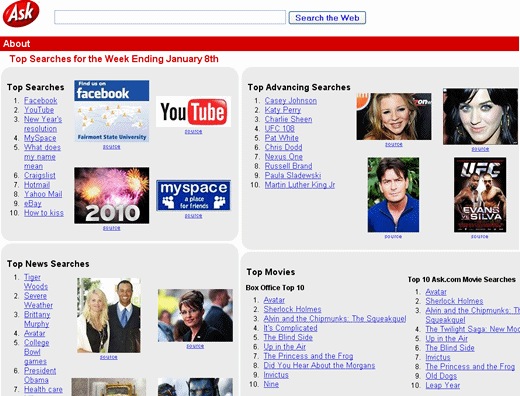Open the Tiger Woods news link
This screenshot has width=520, height=396.
click(x=36, y=282)
